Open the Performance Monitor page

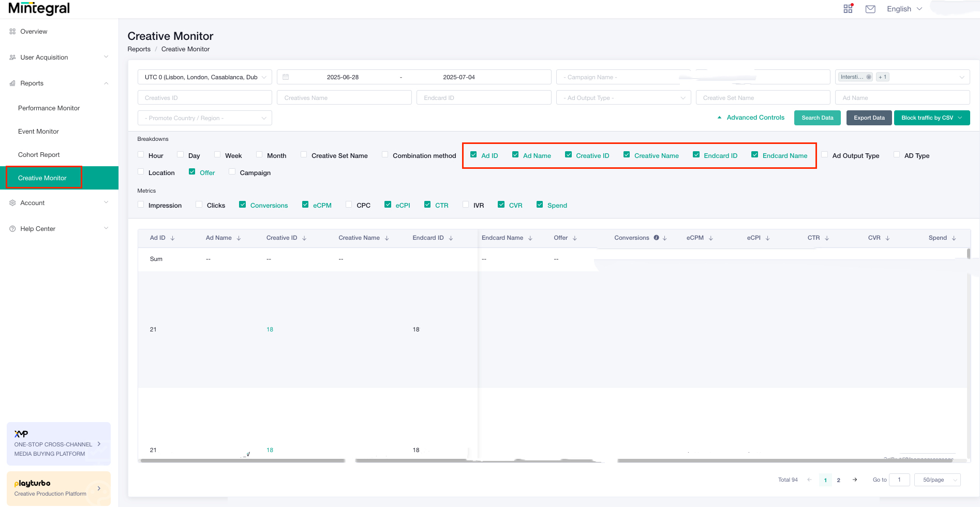(49, 108)
